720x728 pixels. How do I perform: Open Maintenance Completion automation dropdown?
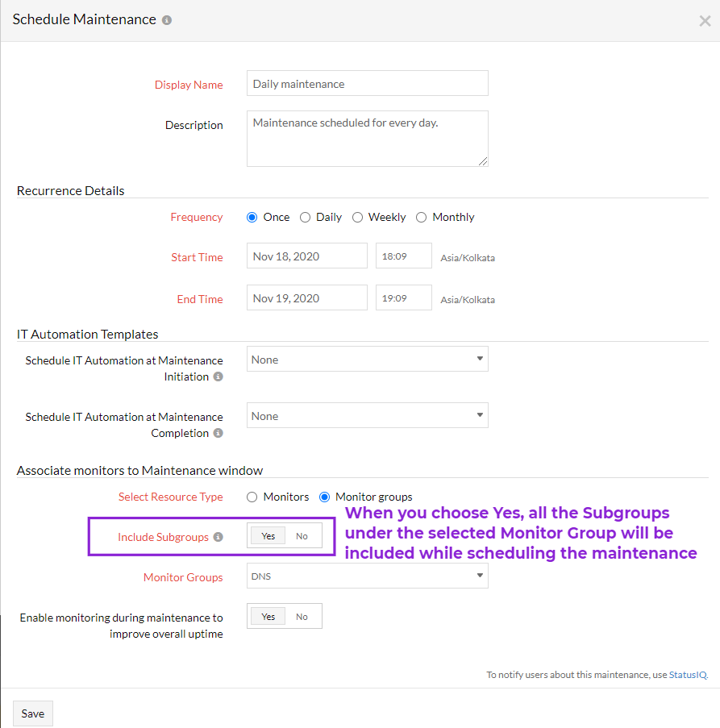coord(367,416)
